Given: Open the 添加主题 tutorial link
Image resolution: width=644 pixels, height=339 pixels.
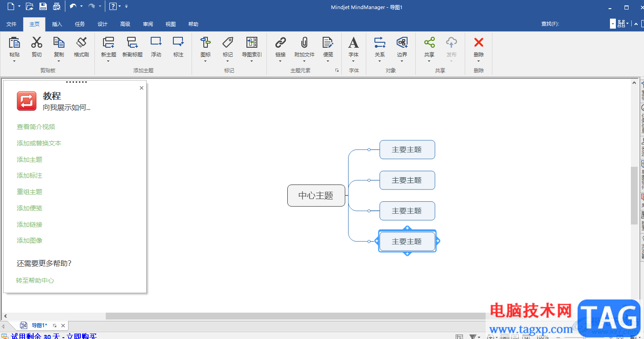Looking at the screenshot, I should coord(29,160).
